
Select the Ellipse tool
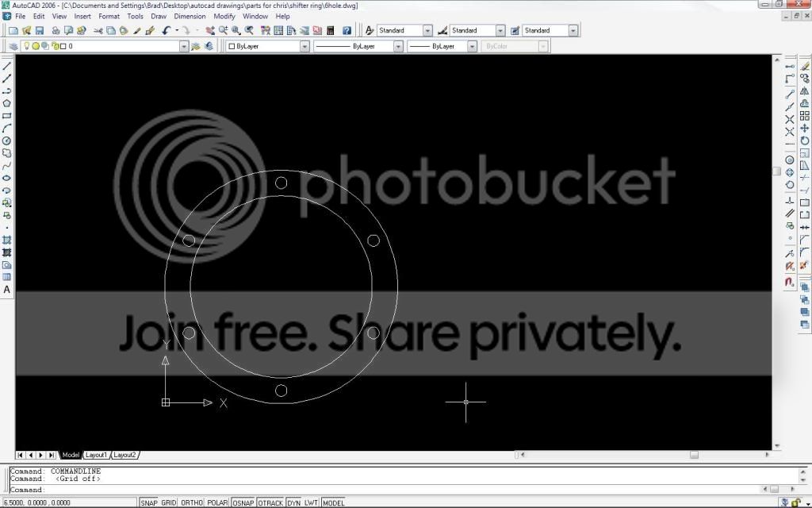6,179
